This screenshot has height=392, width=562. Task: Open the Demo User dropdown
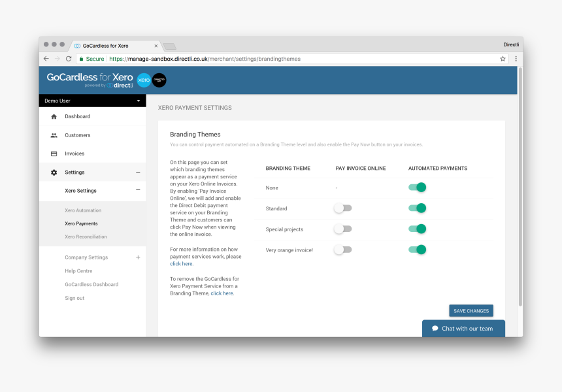[92, 101]
